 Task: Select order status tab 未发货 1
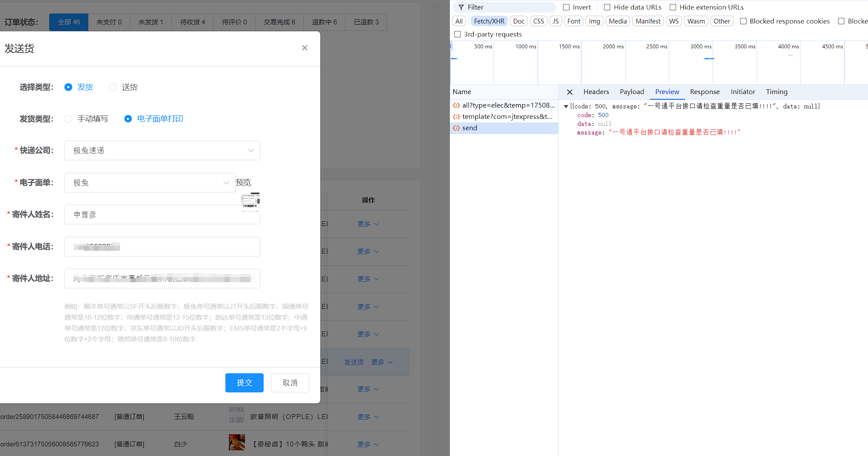(151, 22)
